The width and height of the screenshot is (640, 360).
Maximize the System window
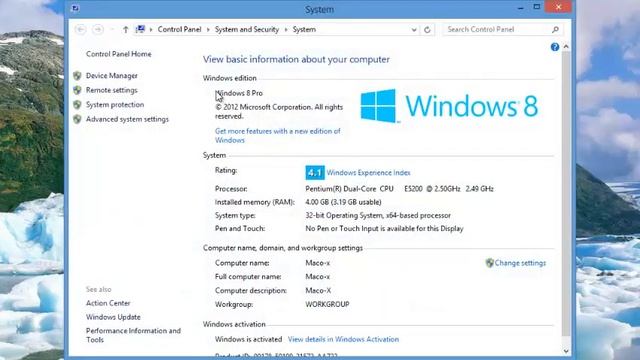pyautogui.click(x=537, y=7)
